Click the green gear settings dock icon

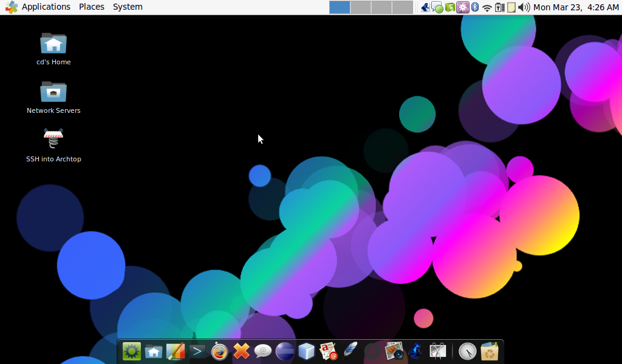coord(132,351)
